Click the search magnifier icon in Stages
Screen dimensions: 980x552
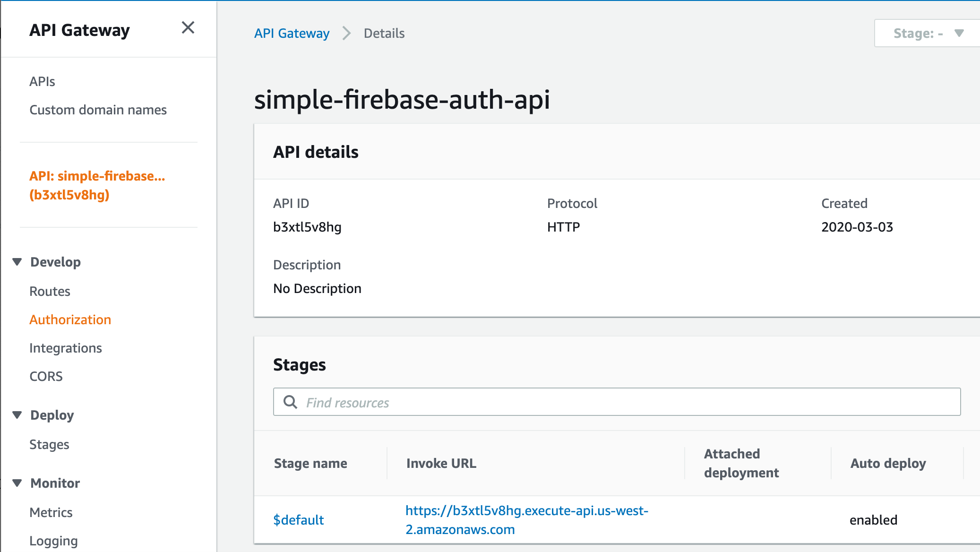coord(290,402)
